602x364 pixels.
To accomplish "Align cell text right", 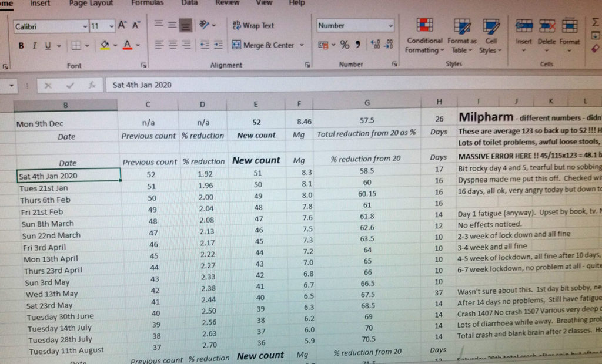I will 186,45.
